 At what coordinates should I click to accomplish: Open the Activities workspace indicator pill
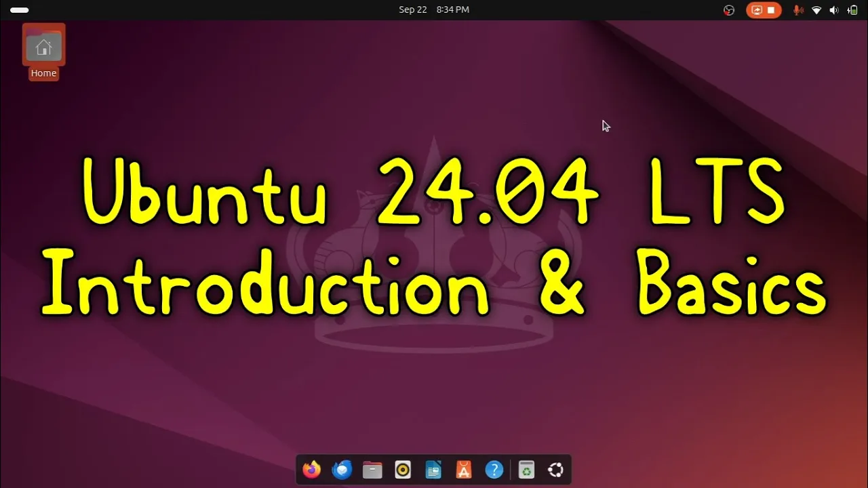(x=20, y=10)
